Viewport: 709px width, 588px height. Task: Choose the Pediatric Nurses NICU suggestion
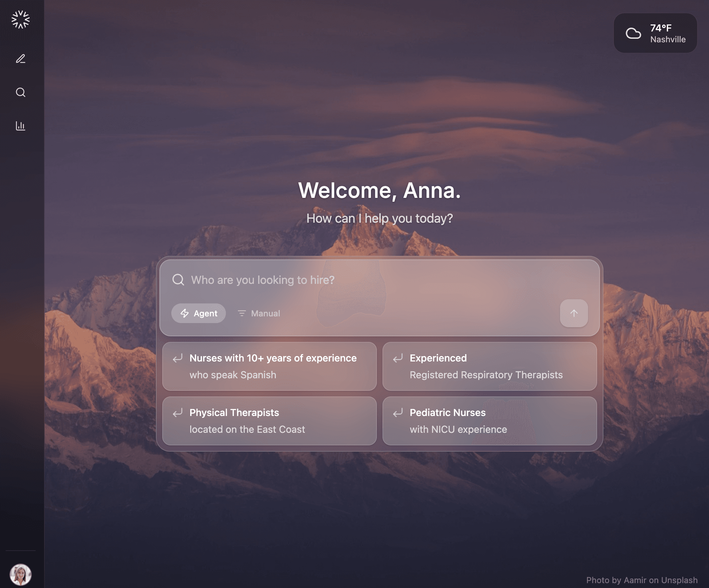point(489,421)
